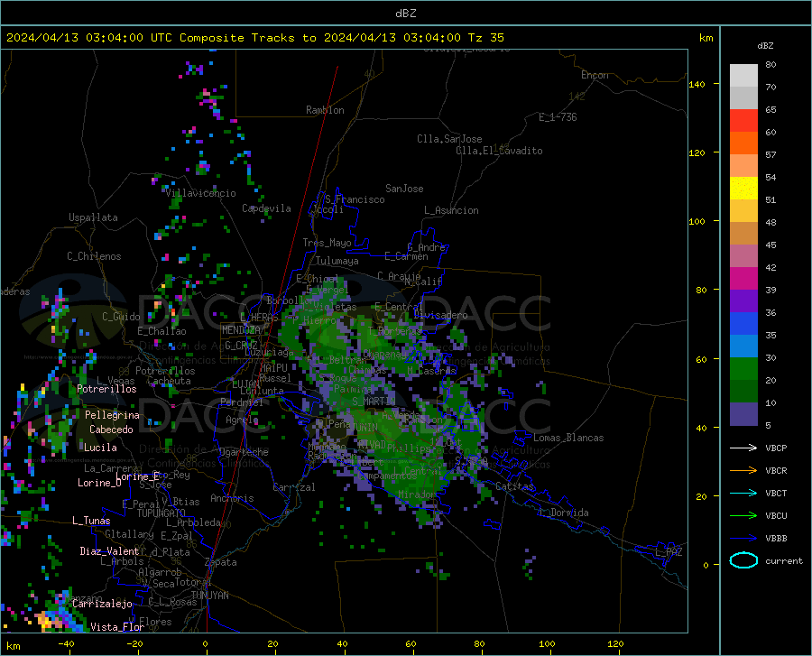812x656 pixels.
Task: Click the blue VBBB arrow legend icon
Action: click(x=743, y=539)
